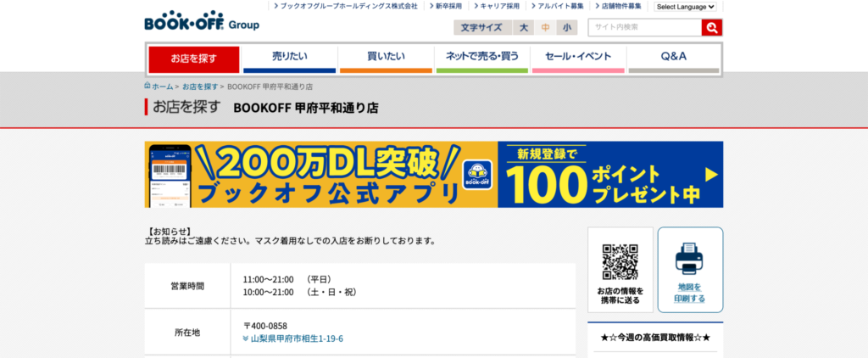Image resolution: width=868 pixels, height=358 pixels.
Task: Open the お店を探す navigation tab
Action: pos(194,59)
